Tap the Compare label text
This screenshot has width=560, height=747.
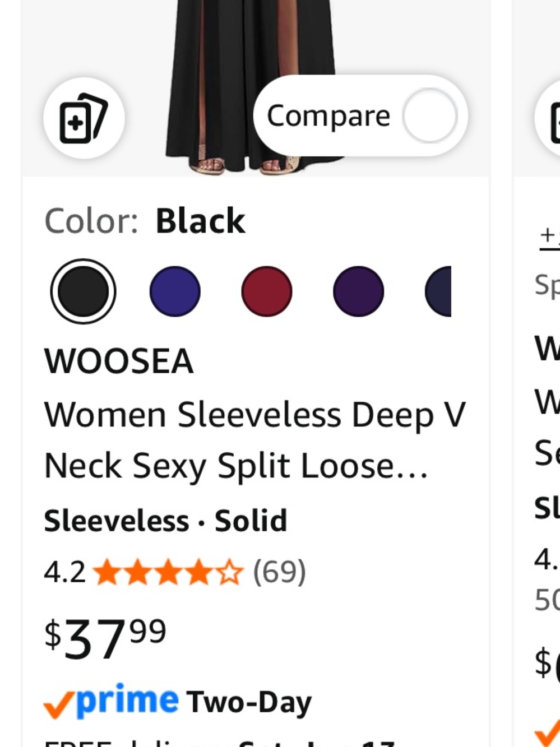[328, 117]
